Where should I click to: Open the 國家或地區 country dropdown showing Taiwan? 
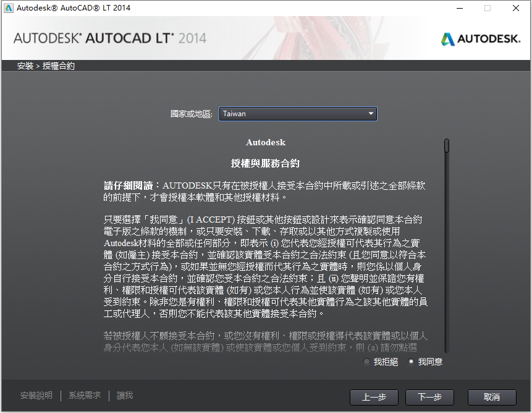[x=298, y=114]
